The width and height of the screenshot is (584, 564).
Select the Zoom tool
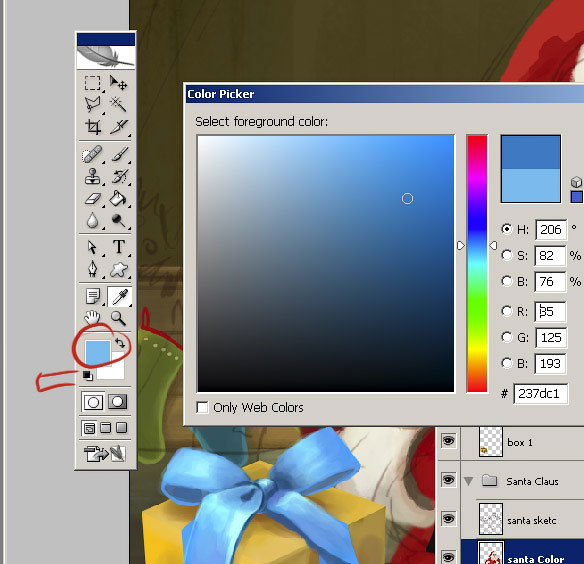118,318
